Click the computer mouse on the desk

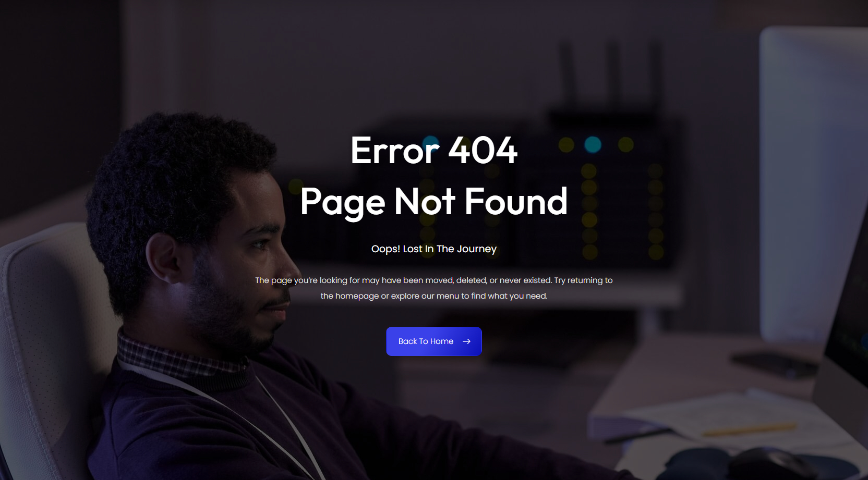[x=772, y=464]
